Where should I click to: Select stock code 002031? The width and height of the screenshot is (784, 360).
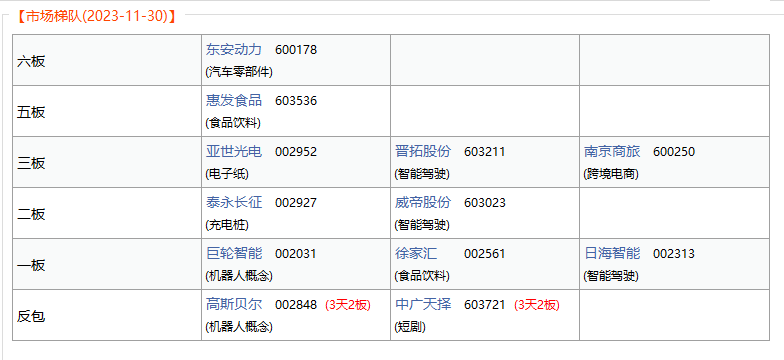tap(296, 254)
